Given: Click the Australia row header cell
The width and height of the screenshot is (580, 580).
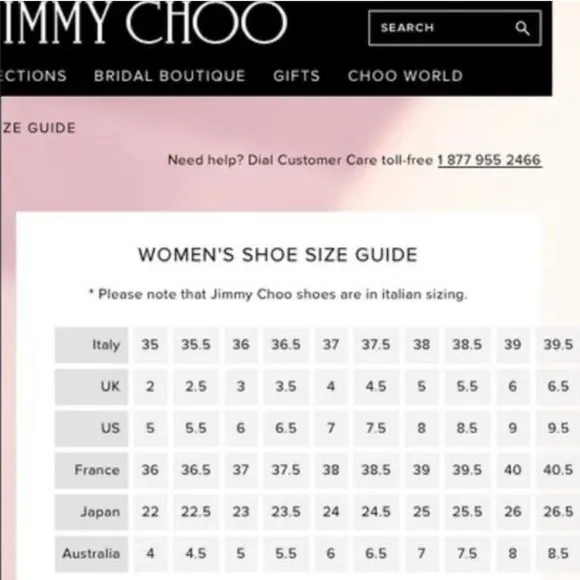Looking at the screenshot, I should coord(91,554).
